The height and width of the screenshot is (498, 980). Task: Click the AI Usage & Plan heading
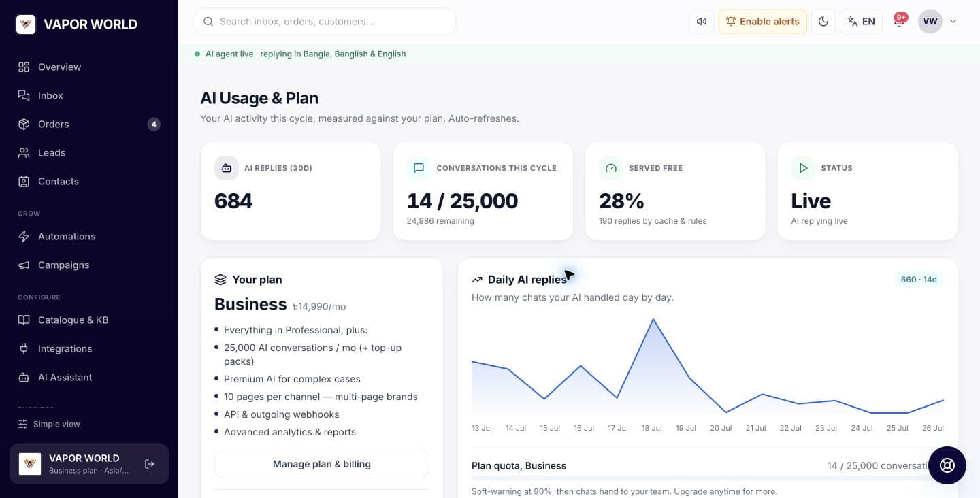(259, 98)
